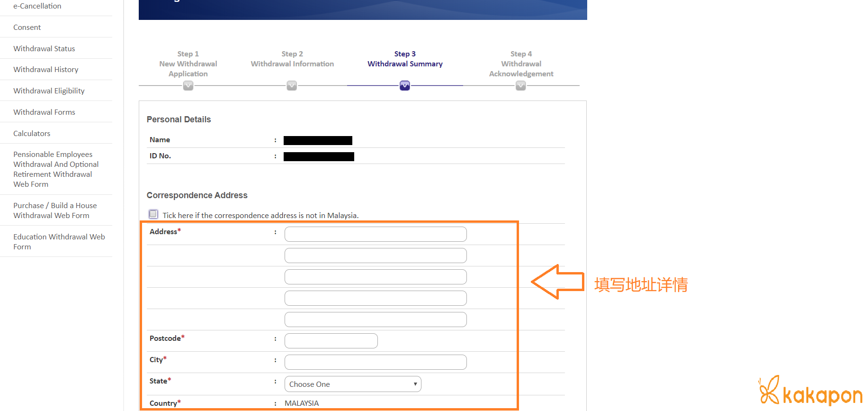The height and width of the screenshot is (411, 868).
Task: Focus the Postcode input field
Action: pos(331,341)
